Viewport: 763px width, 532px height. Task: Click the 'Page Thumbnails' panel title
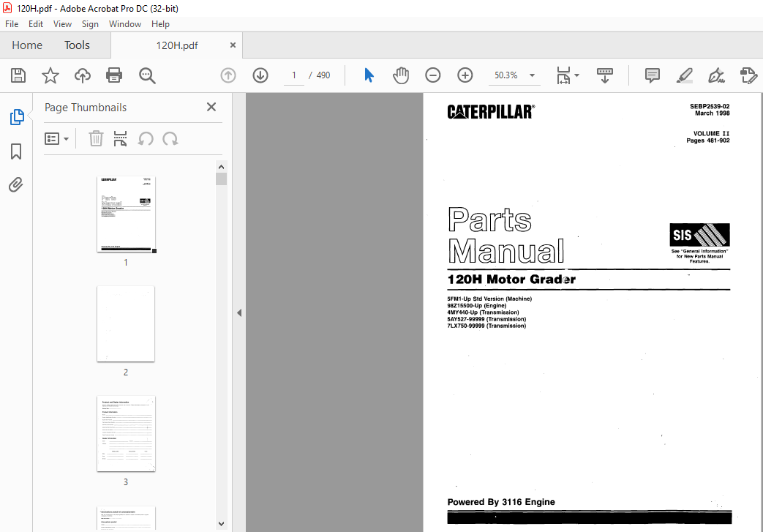(86, 108)
